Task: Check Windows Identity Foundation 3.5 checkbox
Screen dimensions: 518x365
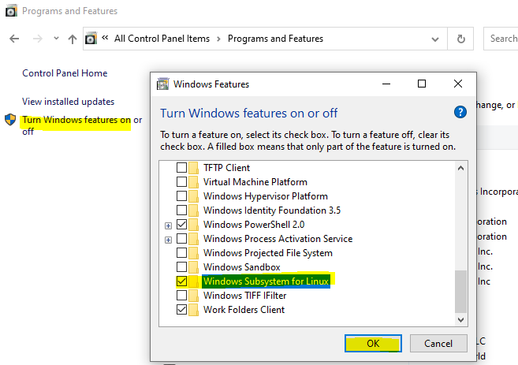Action: pyautogui.click(x=182, y=210)
